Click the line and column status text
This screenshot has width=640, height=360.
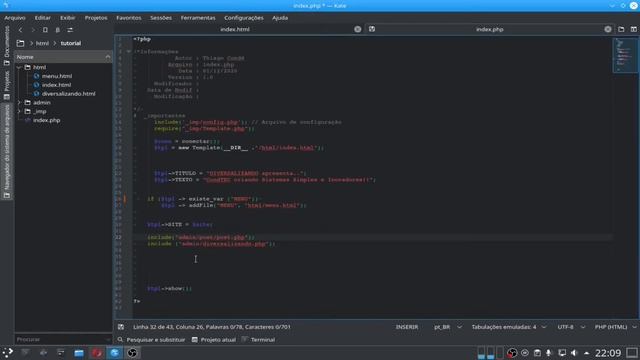[211, 327]
